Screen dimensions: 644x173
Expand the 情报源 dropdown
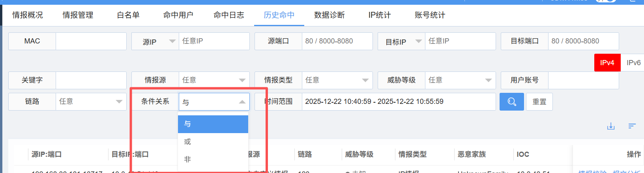[x=214, y=80]
